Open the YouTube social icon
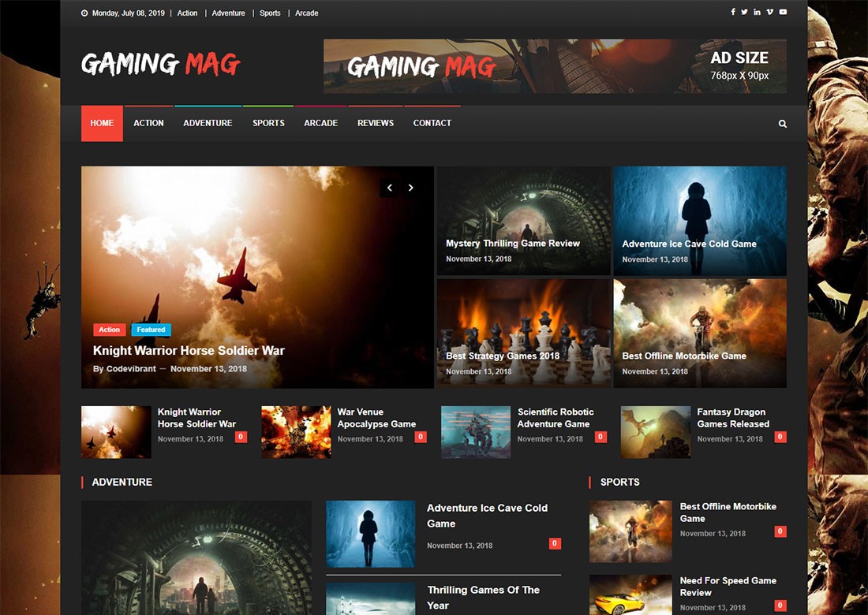868x615 pixels. [x=783, y=12]
